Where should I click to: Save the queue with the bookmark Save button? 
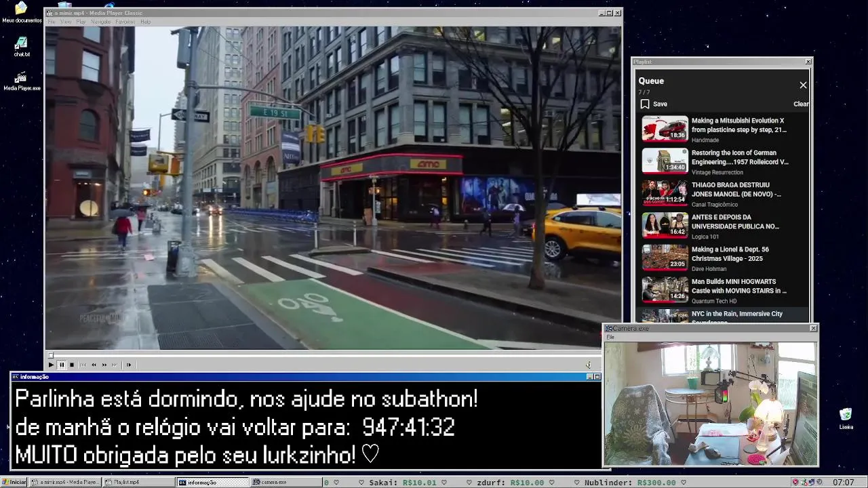pyautogui.click(x=654, y=104)
